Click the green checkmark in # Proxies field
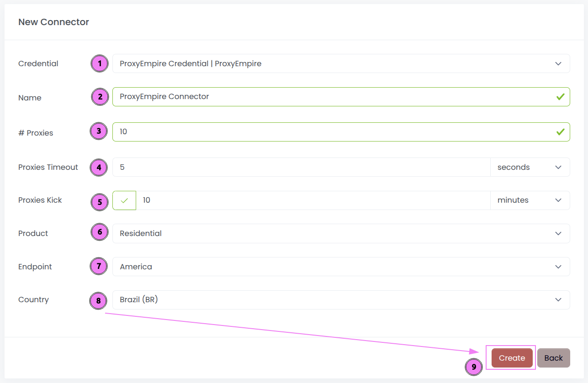Viewport: 588px width, 383px height. [560, 132]
